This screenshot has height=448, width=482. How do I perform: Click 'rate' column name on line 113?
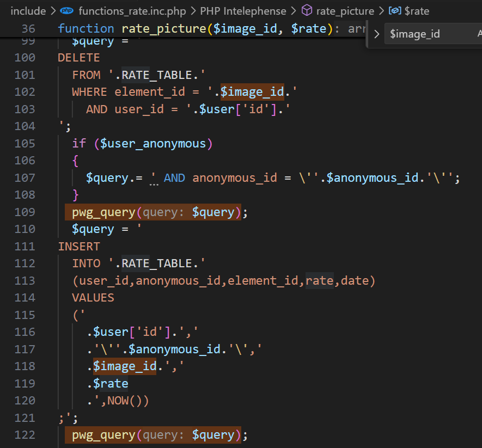click(320, 280)
